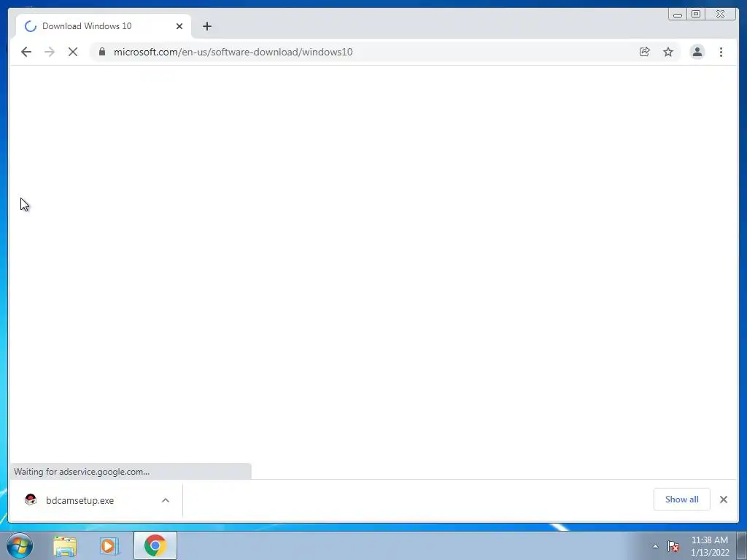Bookmark this page with the star
This screenshot has width=747, height=560.
[x=668, y=52]
